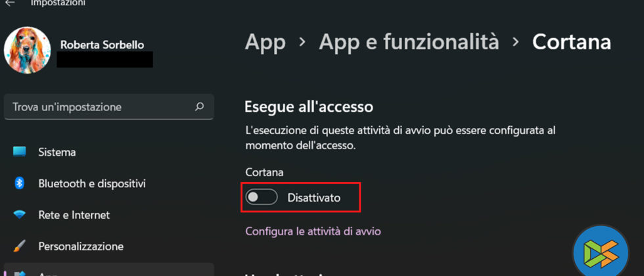644x276 pixels.
Task: Go to Bluetooth e dispositivi settings
Action: click(x=92, y=183)
